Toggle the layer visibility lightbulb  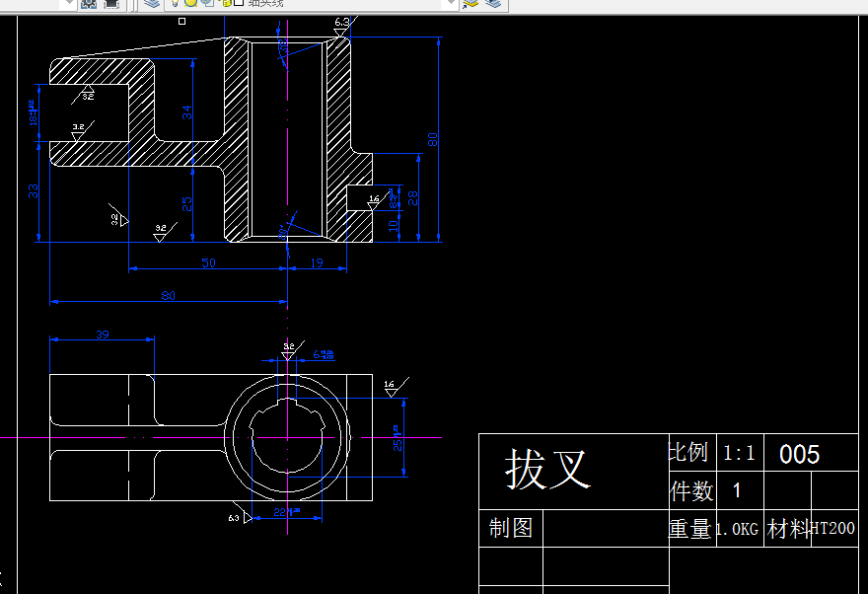click(x=175, y=6)
